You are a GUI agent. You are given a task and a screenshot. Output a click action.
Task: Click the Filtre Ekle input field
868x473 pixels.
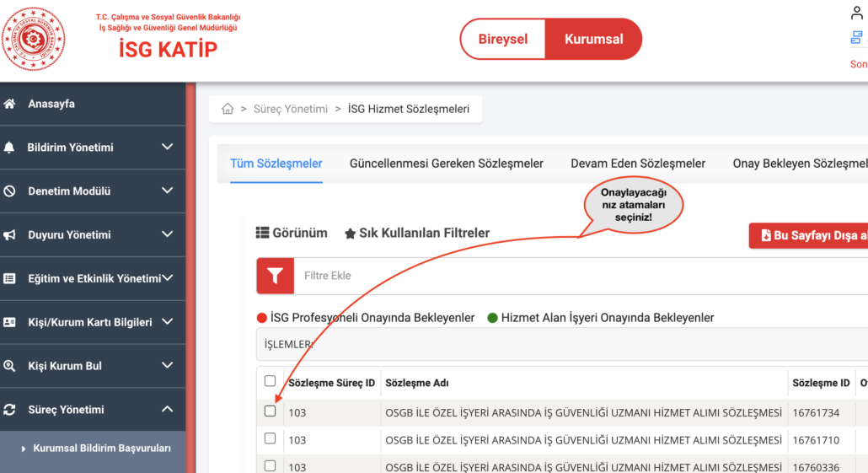coord(573,276)
